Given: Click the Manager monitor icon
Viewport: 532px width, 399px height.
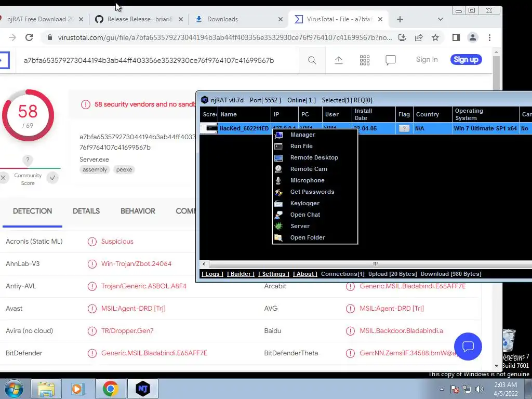Looking at the screenshot, I should coord(278,135).
